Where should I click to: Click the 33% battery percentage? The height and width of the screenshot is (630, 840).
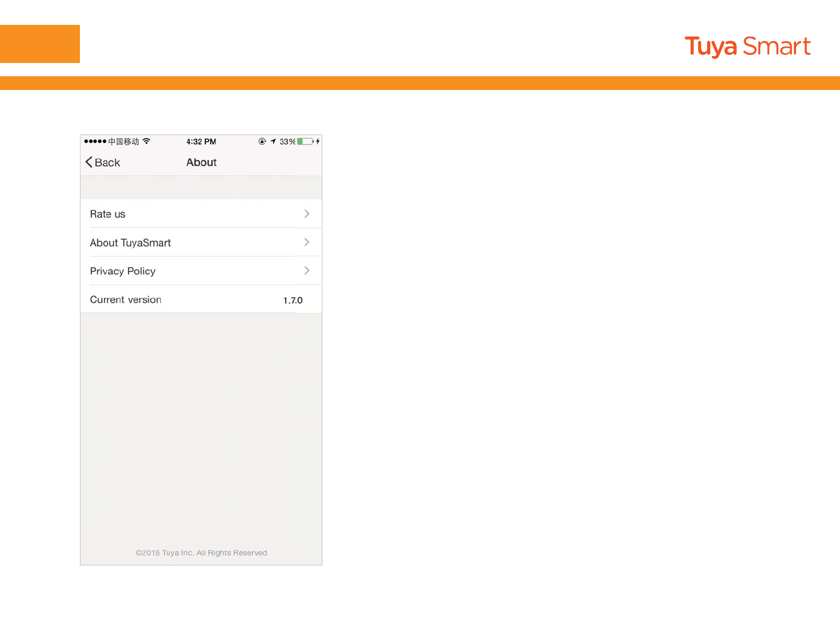click(287, 141)
